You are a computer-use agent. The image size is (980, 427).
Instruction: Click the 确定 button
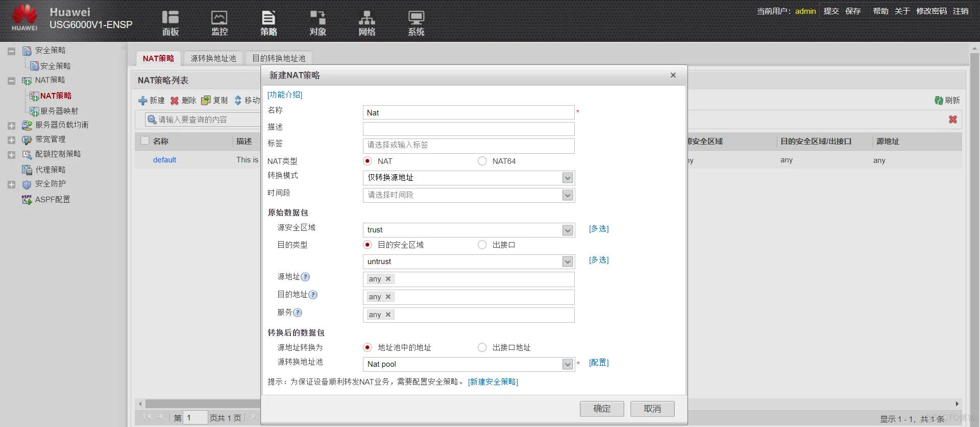[x=602, y=409]
